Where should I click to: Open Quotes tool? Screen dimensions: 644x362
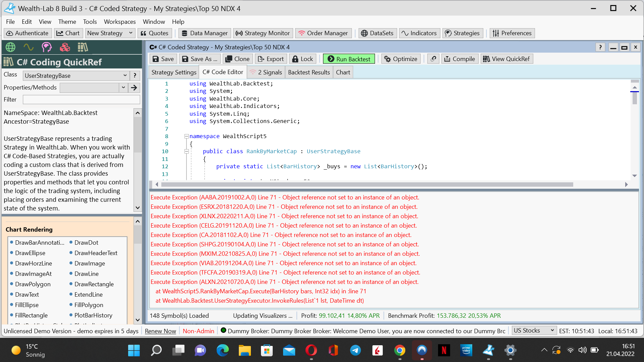pos(155,33)
